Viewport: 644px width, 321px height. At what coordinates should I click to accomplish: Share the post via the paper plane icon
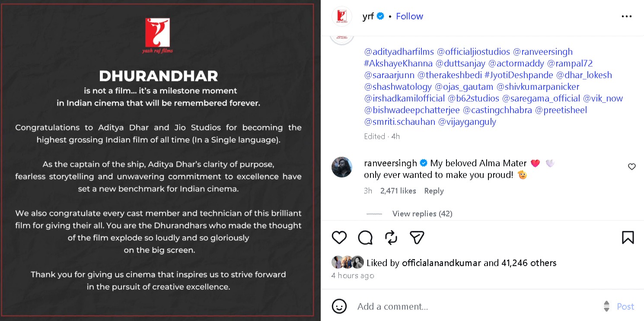417,237
